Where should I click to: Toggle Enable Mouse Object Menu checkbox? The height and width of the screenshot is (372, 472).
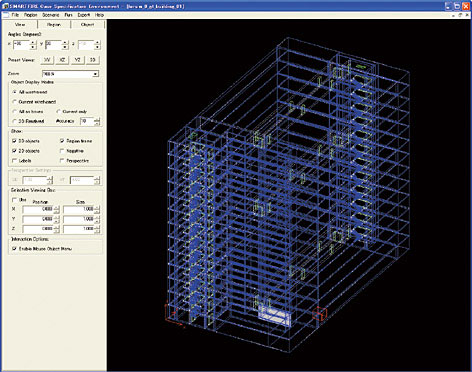pyautogui.click(x=14, y=249)
